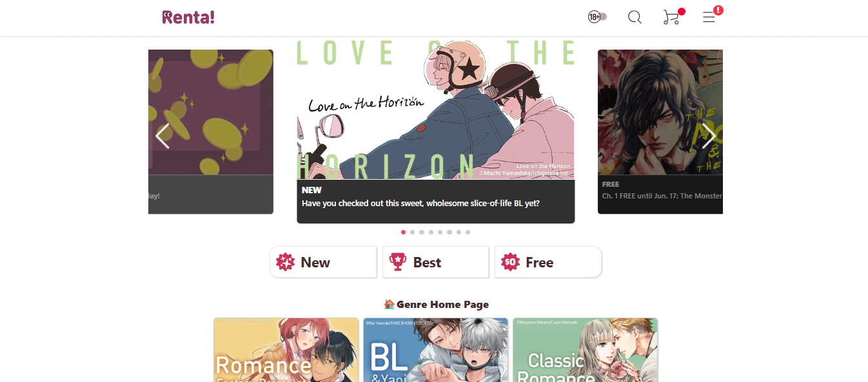Advance to the next carousel slide arrow
868x382 pixels.
coord(708,136)
